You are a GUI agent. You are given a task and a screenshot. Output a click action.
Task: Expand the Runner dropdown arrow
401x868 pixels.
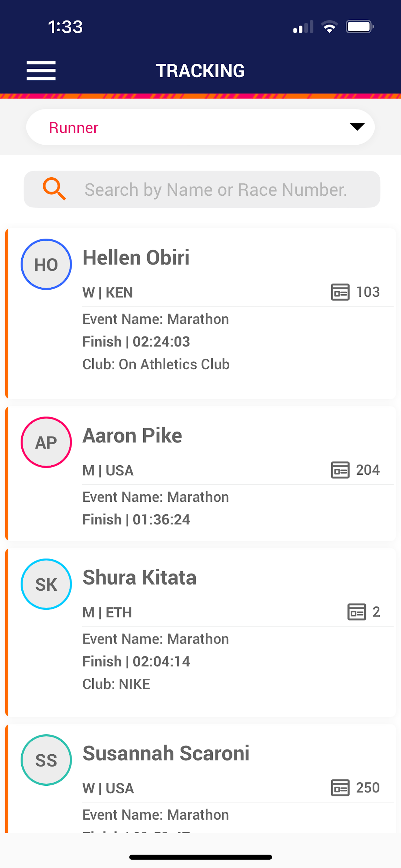tap(357, 127)
